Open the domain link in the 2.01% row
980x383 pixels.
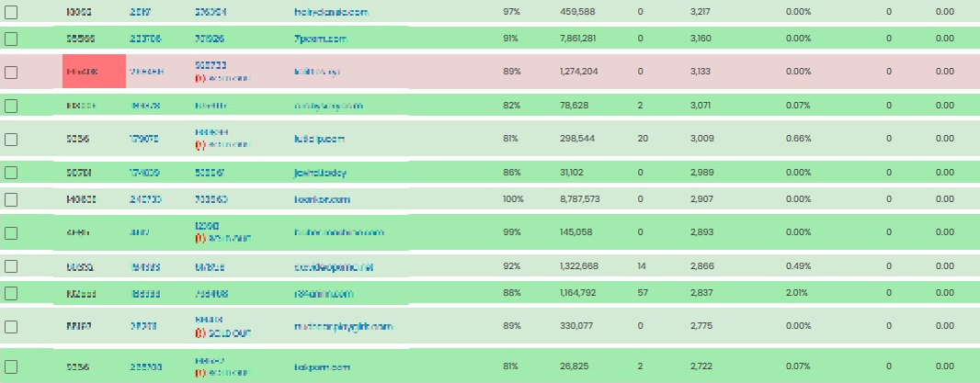(x=324, y=294)
